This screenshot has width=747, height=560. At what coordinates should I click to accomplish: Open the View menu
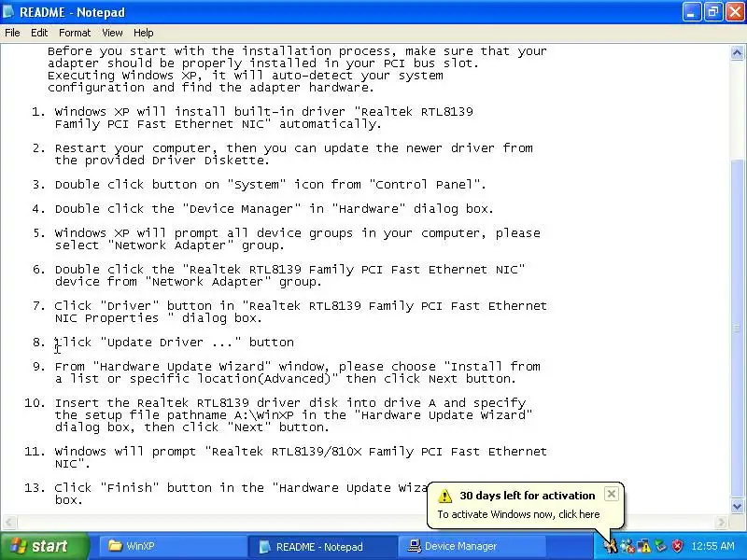(112, 33)
